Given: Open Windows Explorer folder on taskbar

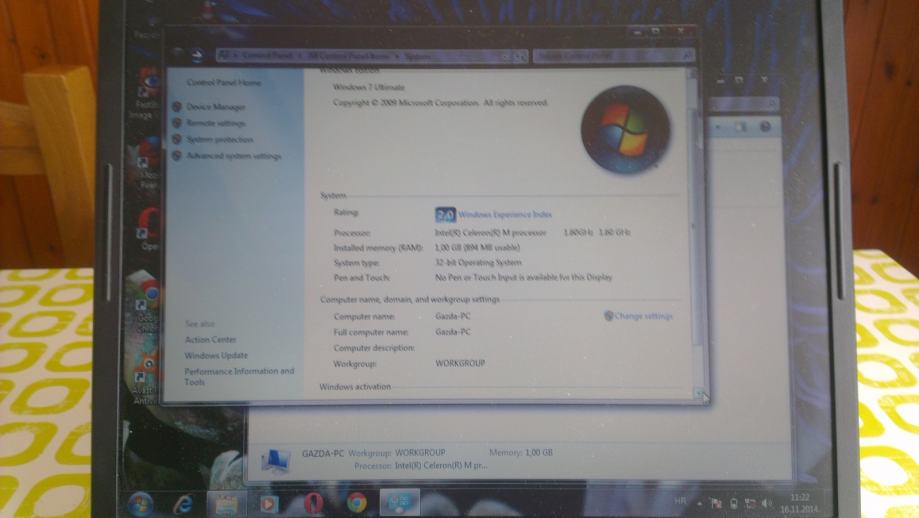Looking at the screenshot, I should (226, 504).
